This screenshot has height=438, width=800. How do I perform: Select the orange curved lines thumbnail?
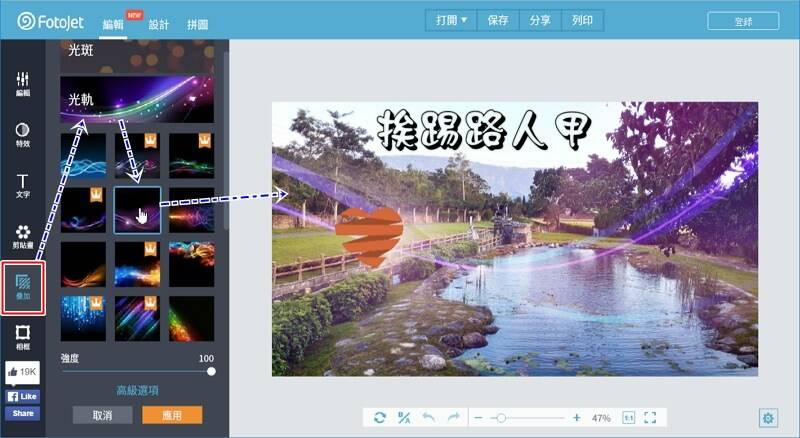coord(83,264)
